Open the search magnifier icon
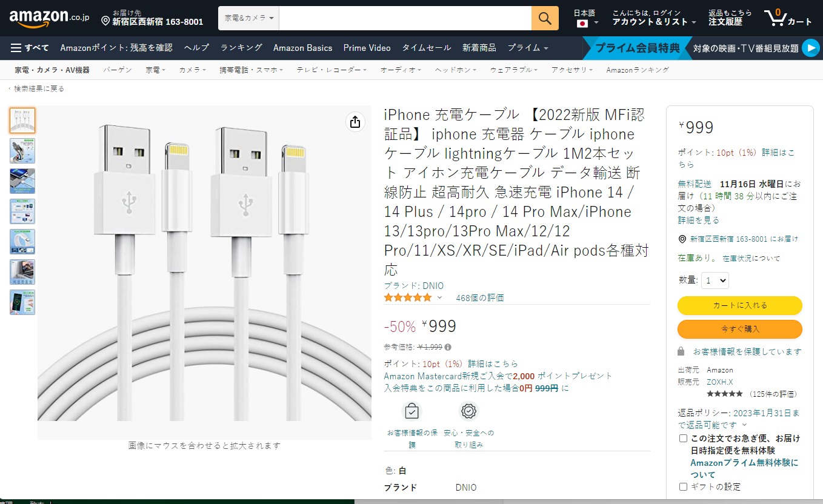This screenshot has height=504, width=823. click(544, 18)
